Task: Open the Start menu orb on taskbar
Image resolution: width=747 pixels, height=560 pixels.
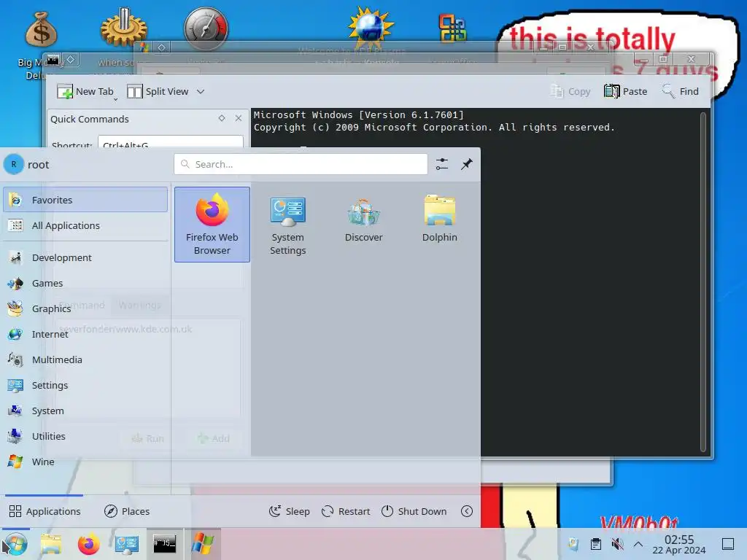Action: 15,544
